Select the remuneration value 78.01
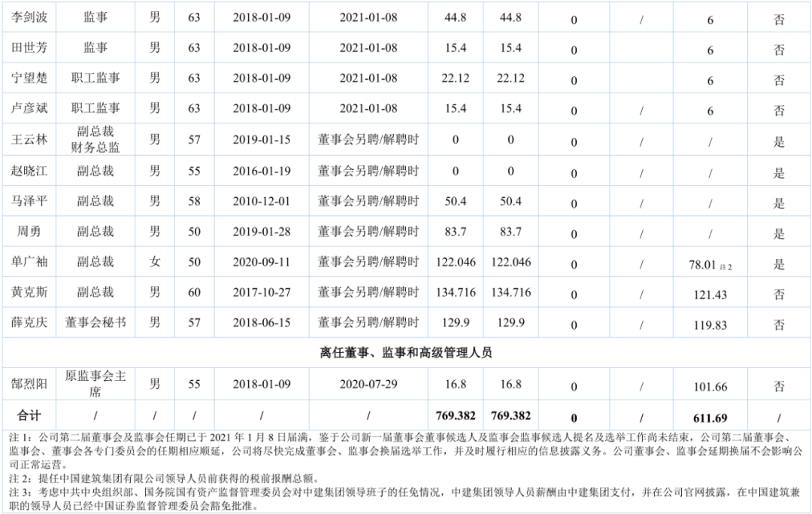Viewport: 812px width, 514px height. (702, 265)
